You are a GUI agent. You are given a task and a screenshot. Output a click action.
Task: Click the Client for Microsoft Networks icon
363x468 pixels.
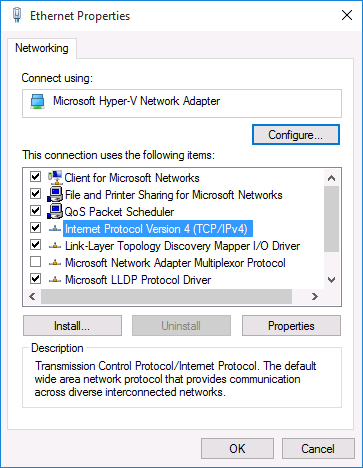(x=55, y=177)
